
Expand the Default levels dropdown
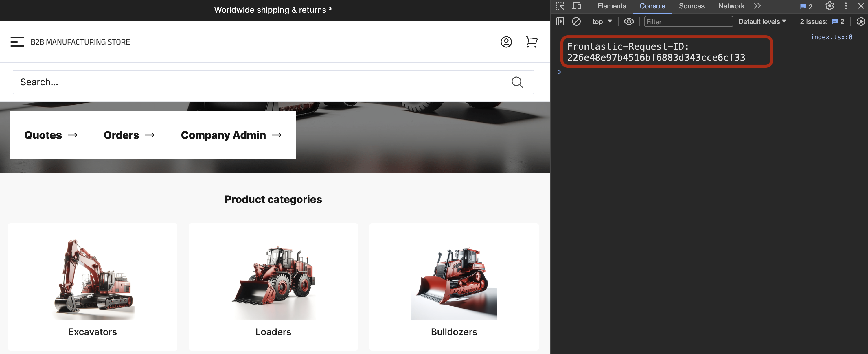762,22
